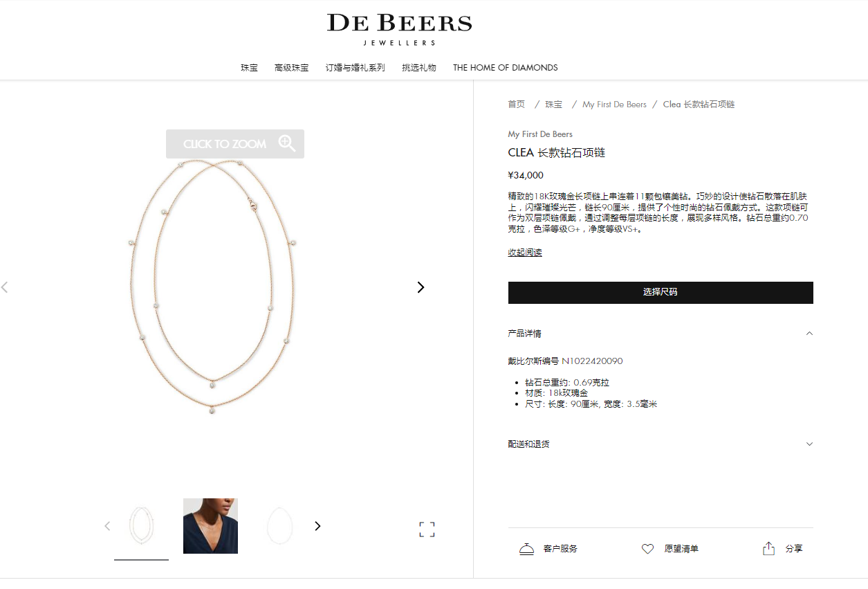Select the single-loop necklace thumbnail

(x=279, y=526)
